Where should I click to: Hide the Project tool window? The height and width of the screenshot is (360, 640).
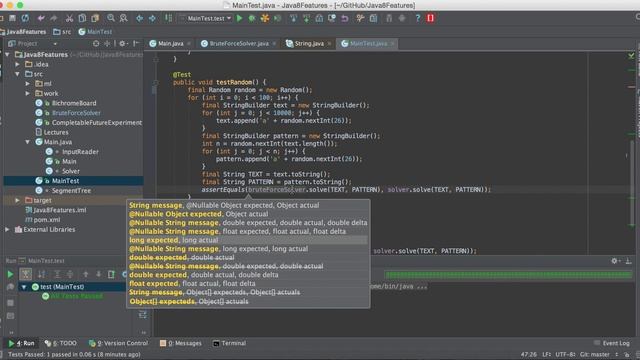tap(136, 43)
